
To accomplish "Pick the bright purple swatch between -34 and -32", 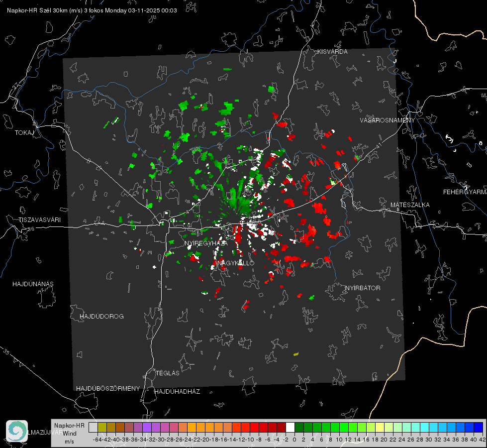I will 147,428.
